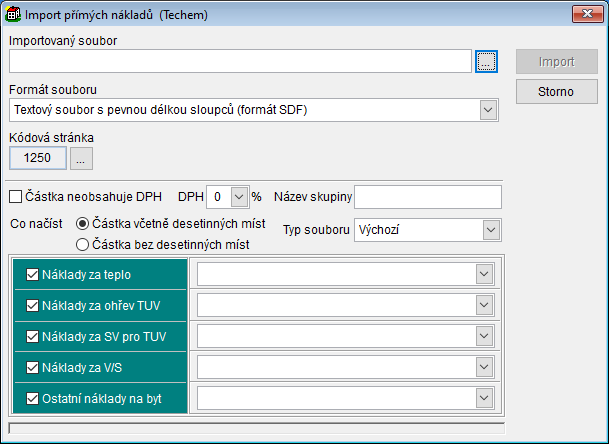Screen dimensions: 609x444
Task: Expand dropdown next to Náklady za teplo
Action: [x=484, y=274]
